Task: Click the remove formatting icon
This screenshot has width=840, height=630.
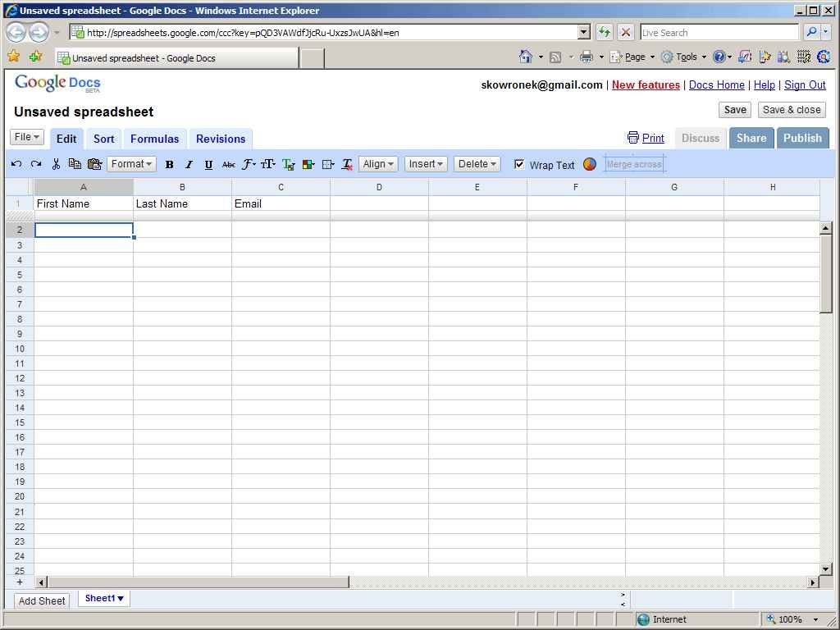Action: coord(347,164)
